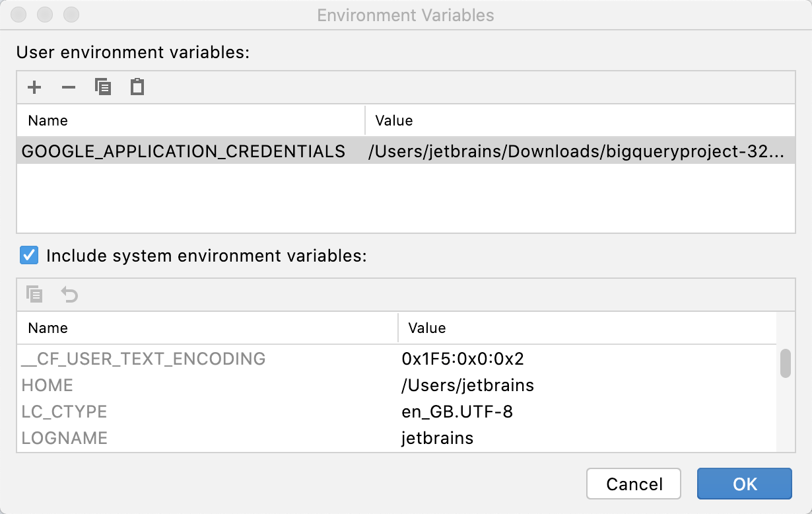Paste environment variables from clipboard
The width and height of the screenshot is (812, 514).
(x=137, y=87)
